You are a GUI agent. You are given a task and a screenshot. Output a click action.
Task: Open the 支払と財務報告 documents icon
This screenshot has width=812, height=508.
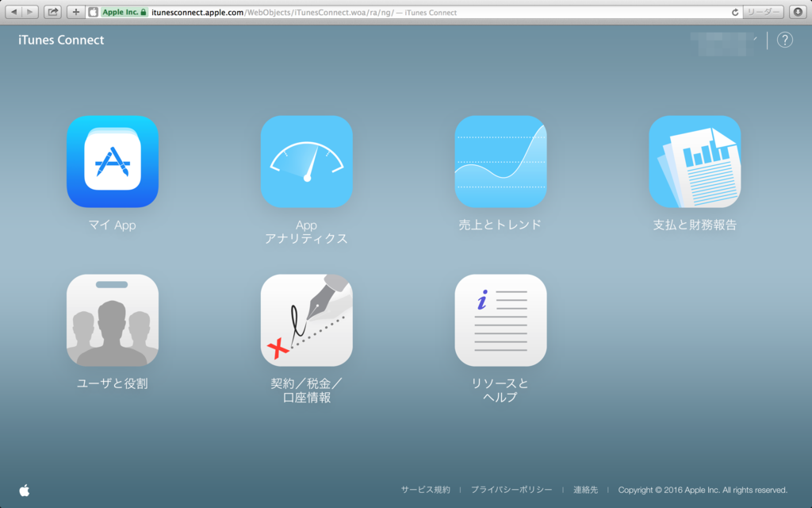pyautogui.click(x=695, y=161)
